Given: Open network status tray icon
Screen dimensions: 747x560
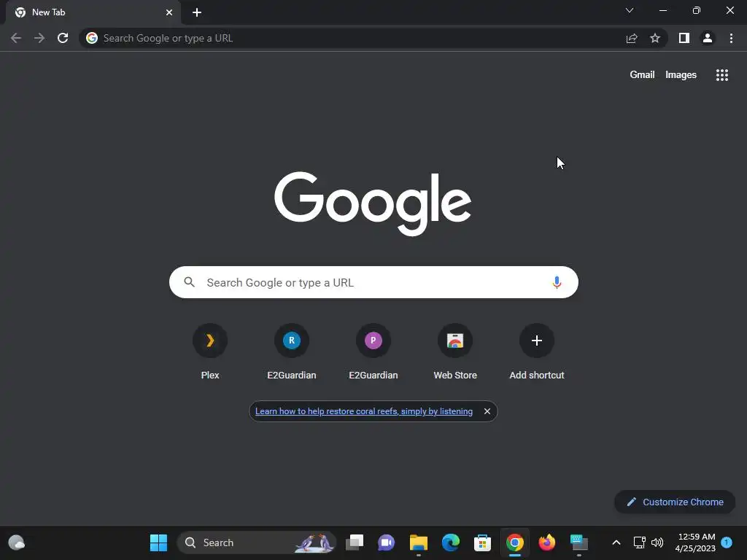Looking at the screenshot, I should click(639, 542).
